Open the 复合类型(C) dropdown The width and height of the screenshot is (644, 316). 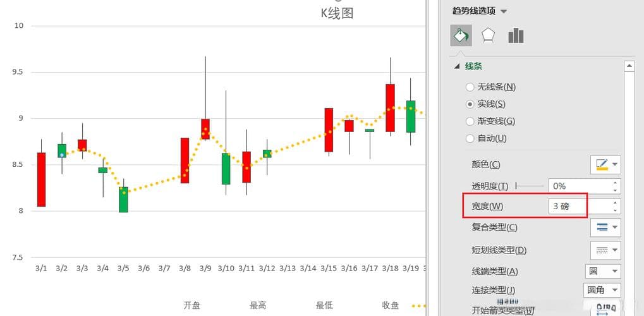(605, 228)
